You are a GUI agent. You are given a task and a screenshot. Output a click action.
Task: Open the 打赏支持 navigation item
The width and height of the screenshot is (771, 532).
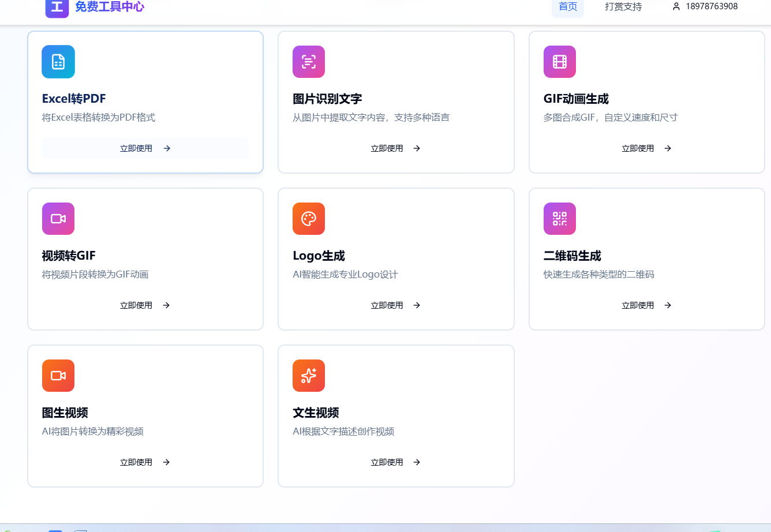pos(623,7)
